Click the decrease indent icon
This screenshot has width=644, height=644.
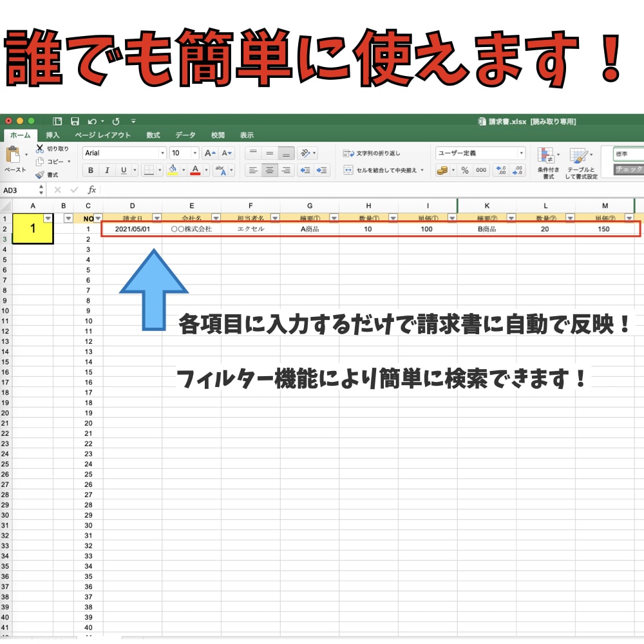(305, 170)
